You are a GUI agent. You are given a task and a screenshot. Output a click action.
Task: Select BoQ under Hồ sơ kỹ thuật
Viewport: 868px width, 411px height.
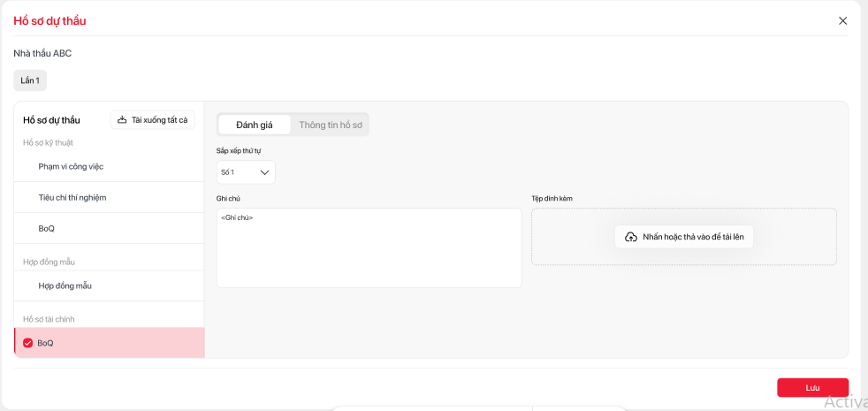(x=47, y=228)
